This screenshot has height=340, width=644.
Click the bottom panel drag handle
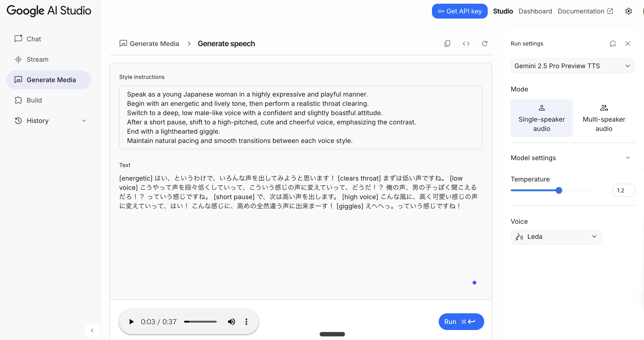tap(332, 334)
